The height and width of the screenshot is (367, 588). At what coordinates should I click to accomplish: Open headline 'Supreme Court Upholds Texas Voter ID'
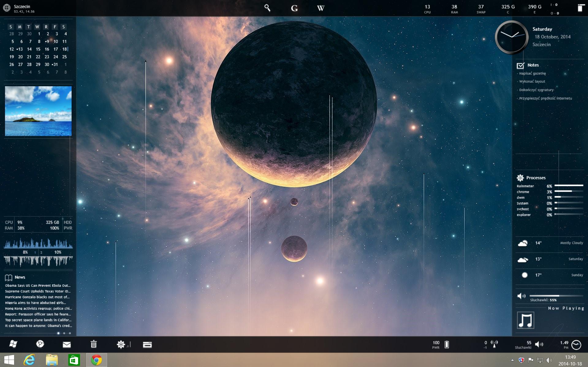pyautogui.click(x=38, y=291)
